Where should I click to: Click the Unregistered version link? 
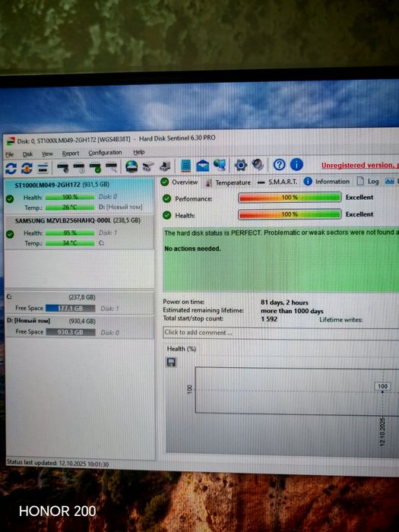[x=360, y=165]
